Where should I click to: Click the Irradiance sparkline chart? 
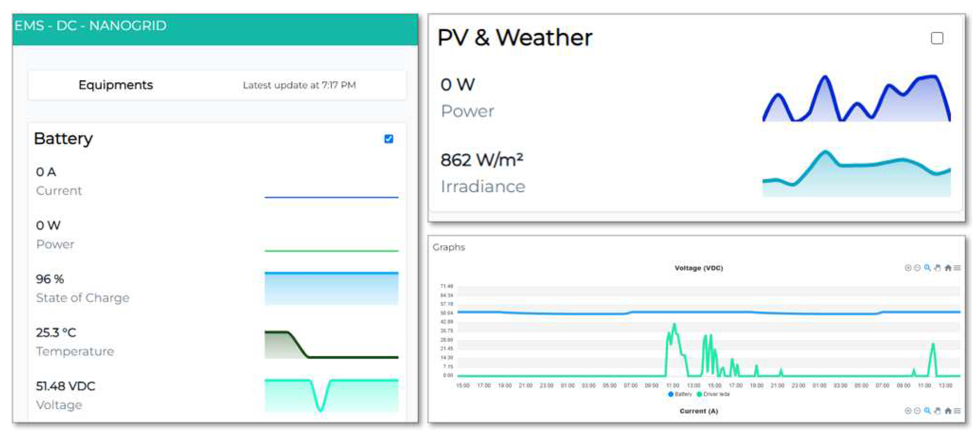[x=856, y=173]
